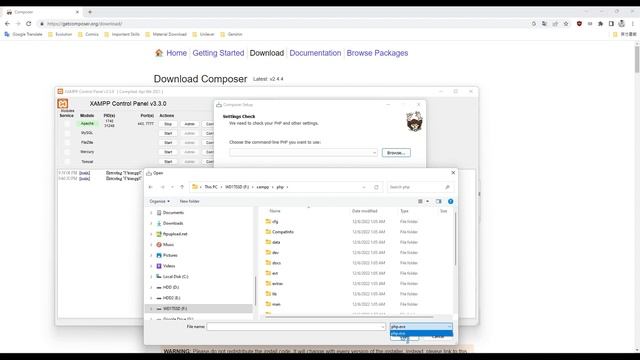Open the ext folder
Viewport: 640px width, 360px height.
(271, 273)
